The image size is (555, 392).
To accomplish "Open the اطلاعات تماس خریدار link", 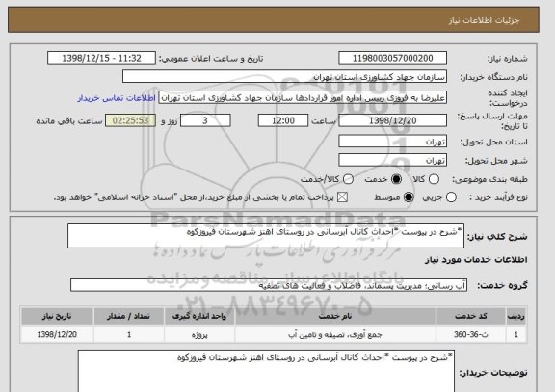I will coord(117,98).
